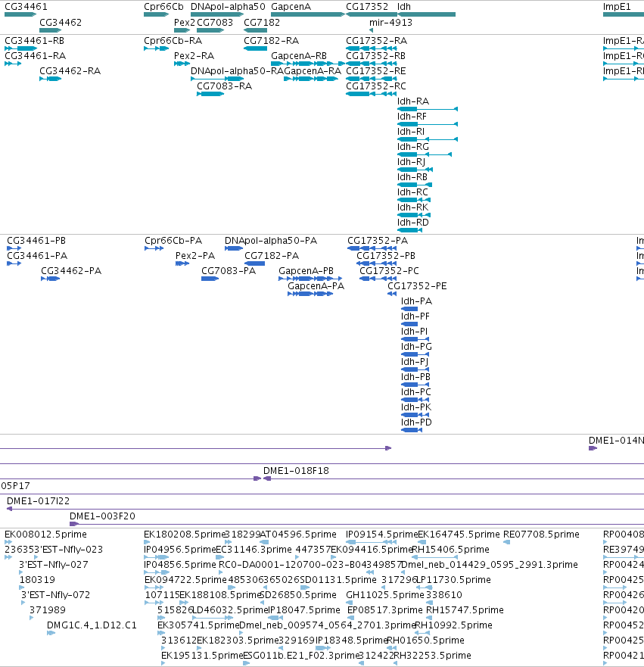Click transcript Idh-RI
This screenshot has height=667, width=644.
[x=428, y=139]
